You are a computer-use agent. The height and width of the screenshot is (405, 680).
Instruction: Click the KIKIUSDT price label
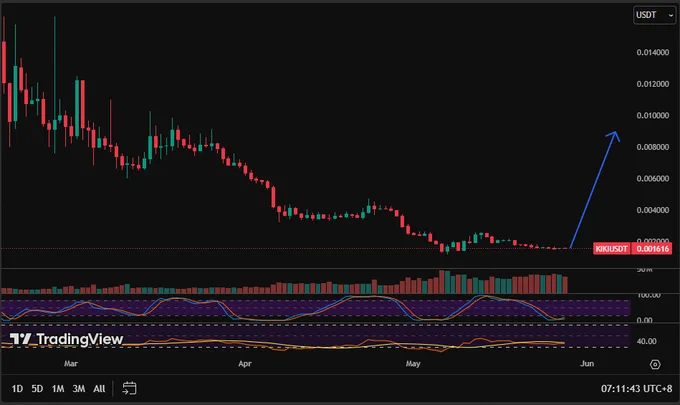tap(611, 248)
